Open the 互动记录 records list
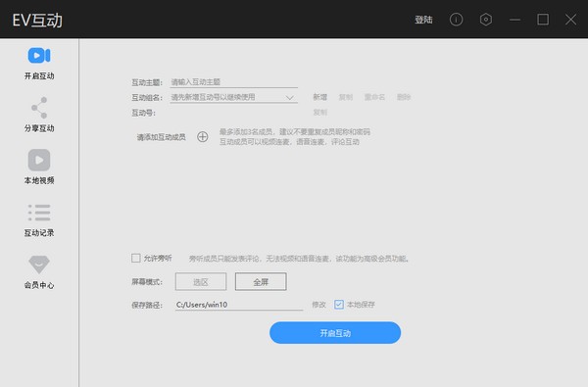Screen dimensions: 588x387 (x=39, y=219)
